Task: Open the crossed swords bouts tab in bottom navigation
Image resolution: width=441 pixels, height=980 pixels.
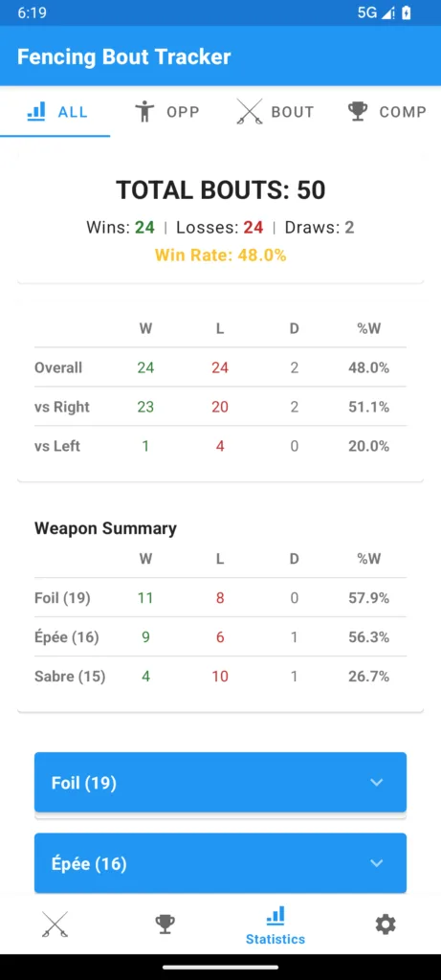Action: tap(55, 924)
